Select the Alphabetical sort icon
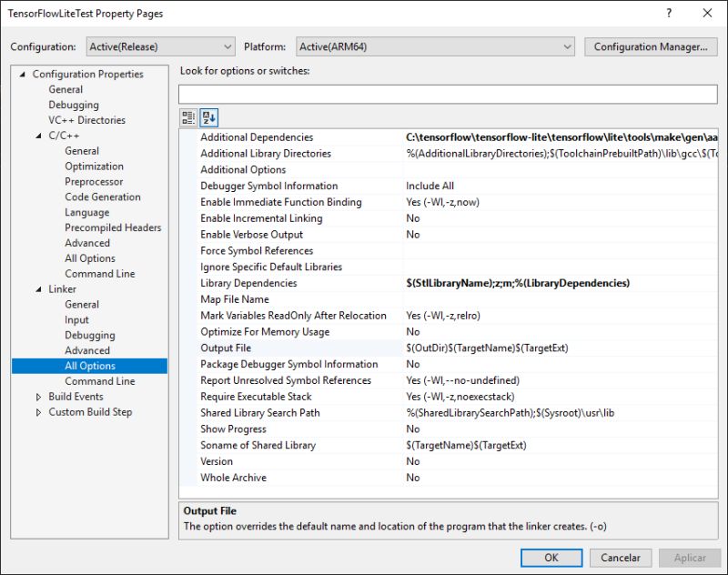 [209, 116]
